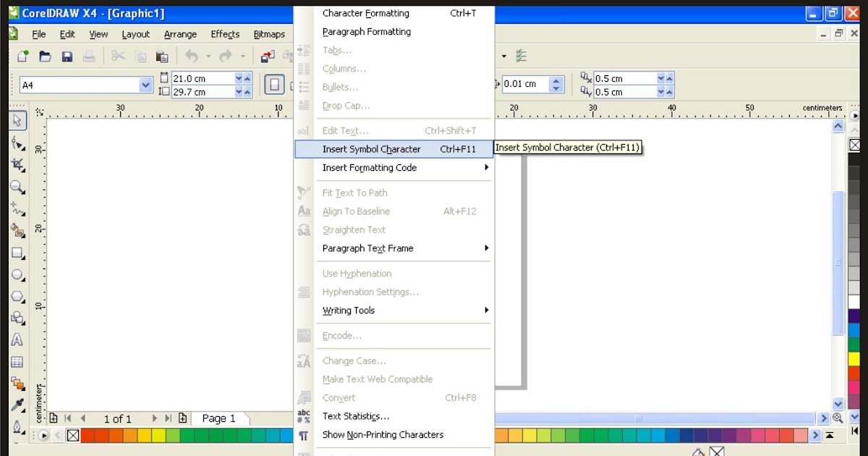The image size is (868, 456).
Task: Open the bottom palette flyout arrow button
Action: click(x=43, y=436)
